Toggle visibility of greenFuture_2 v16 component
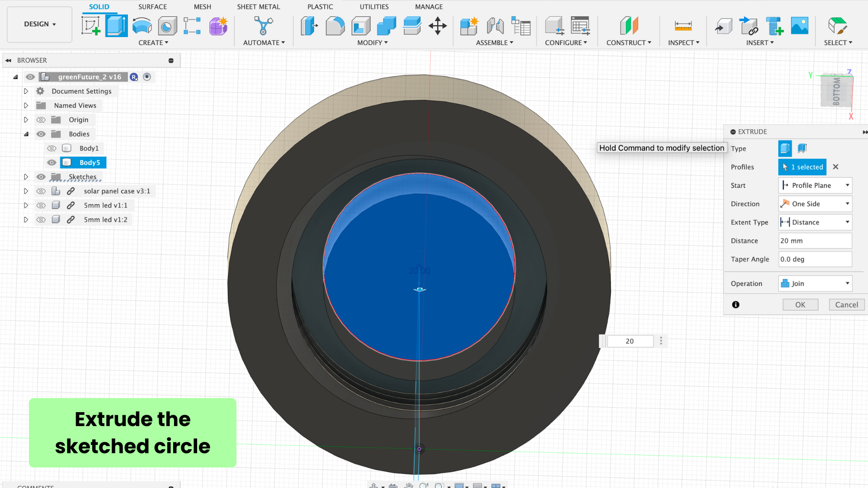 click(30, 77)
